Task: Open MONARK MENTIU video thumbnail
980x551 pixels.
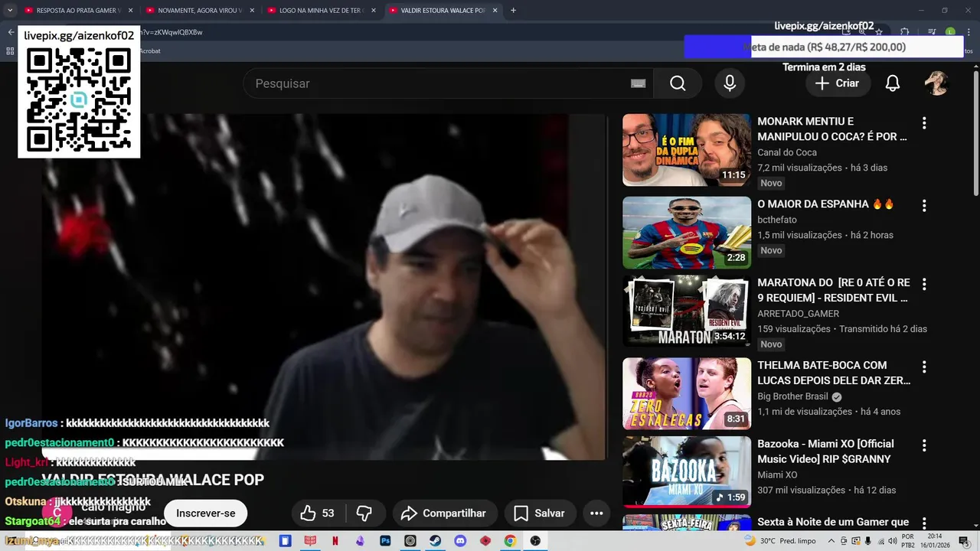Action: pyautogui.click(x=687, y=150)
